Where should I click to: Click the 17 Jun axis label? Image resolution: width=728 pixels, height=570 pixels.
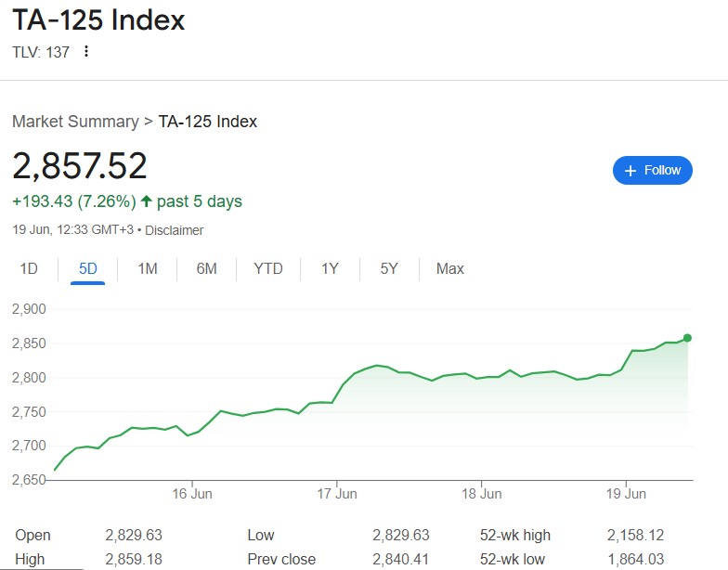point(337,494)
